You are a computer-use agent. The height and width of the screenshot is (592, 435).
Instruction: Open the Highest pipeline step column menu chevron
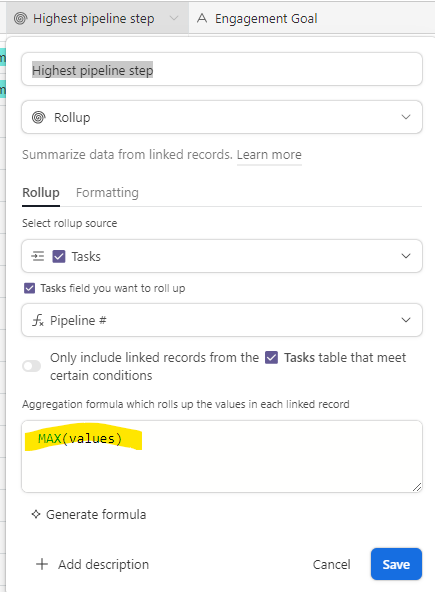pos(174,18)
